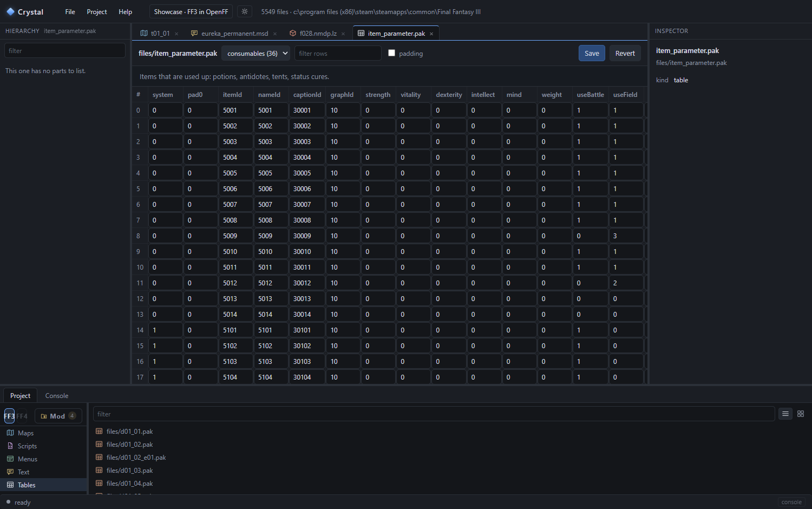Open the File menu

click(x=70, y=11)
